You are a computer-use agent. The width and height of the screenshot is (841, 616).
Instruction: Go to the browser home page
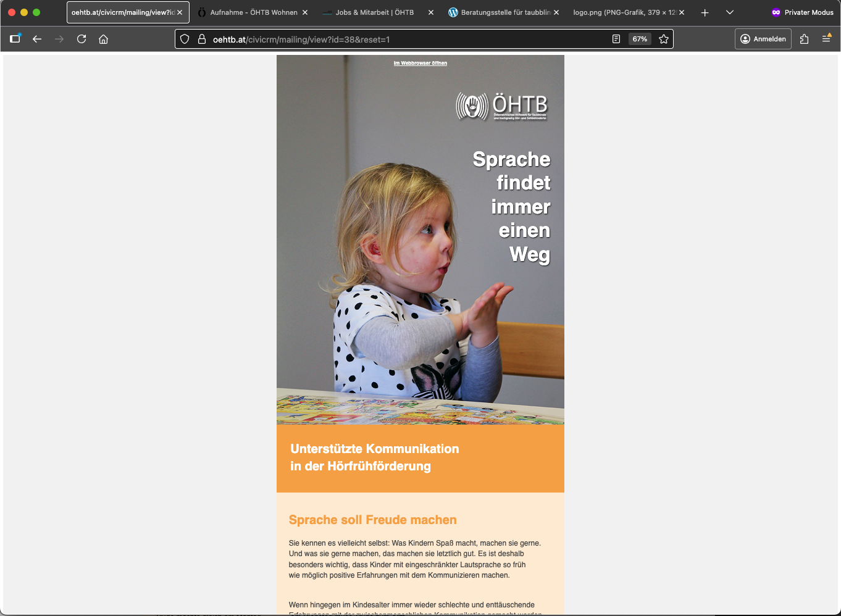(104, 39)
